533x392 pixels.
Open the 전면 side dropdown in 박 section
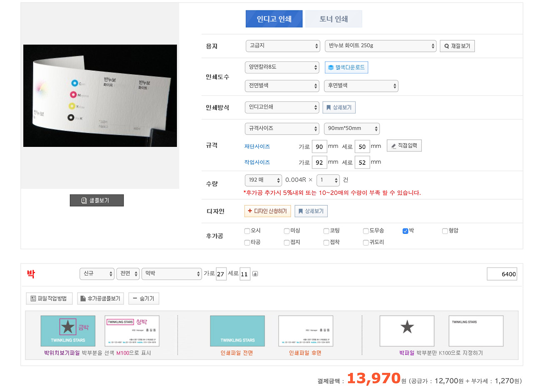[x=128, y=274]
